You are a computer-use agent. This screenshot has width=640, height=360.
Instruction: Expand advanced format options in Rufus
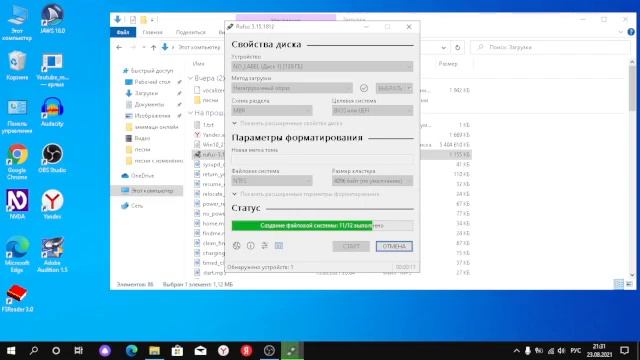306,194
